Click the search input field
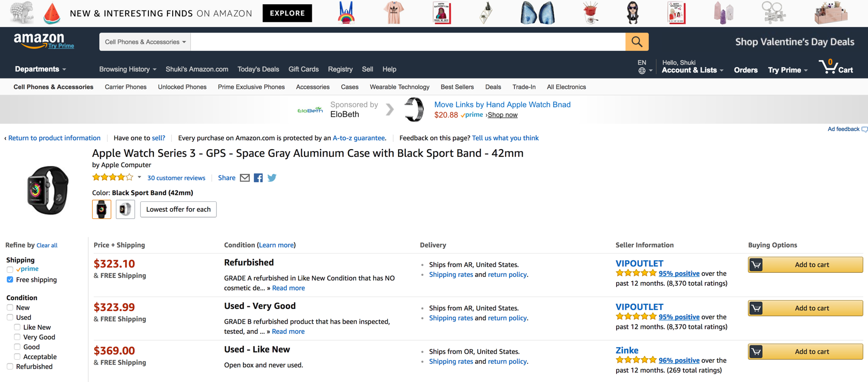Screen dimensions: 868x382 408,42
